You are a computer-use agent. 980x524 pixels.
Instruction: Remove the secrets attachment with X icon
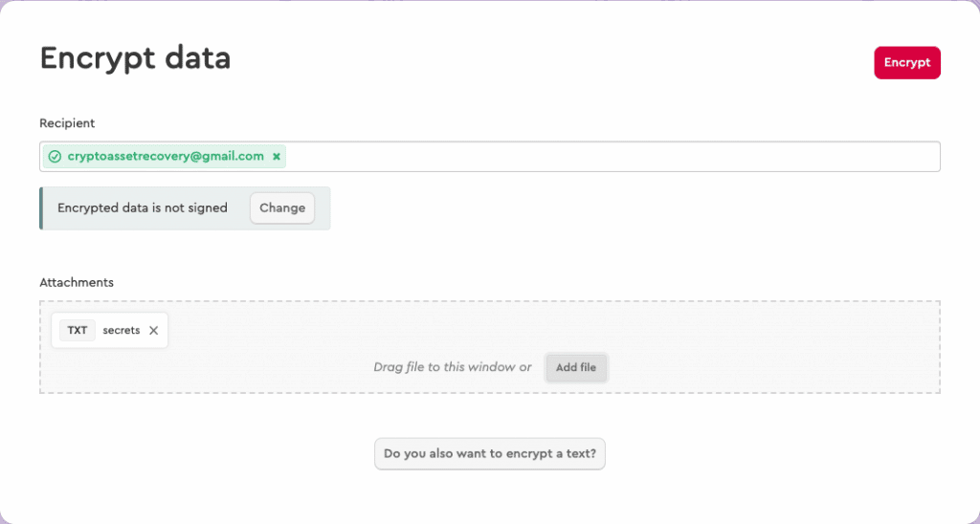[153, 330]
